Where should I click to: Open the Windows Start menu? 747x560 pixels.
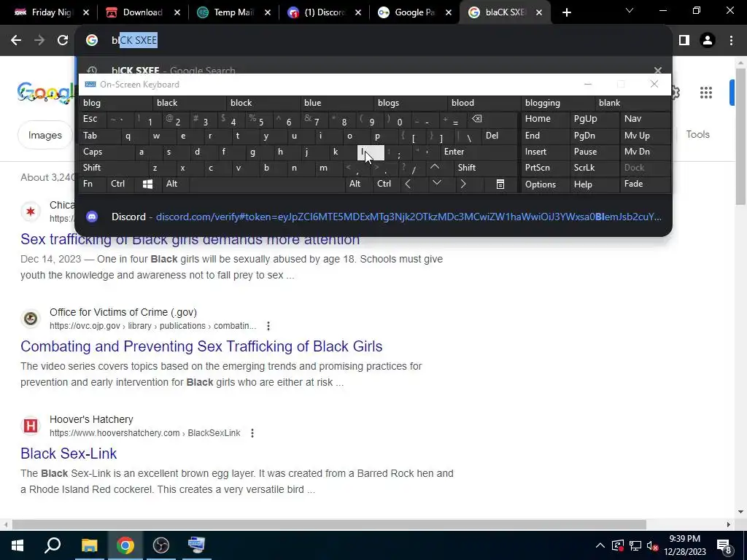pos(18,545)
